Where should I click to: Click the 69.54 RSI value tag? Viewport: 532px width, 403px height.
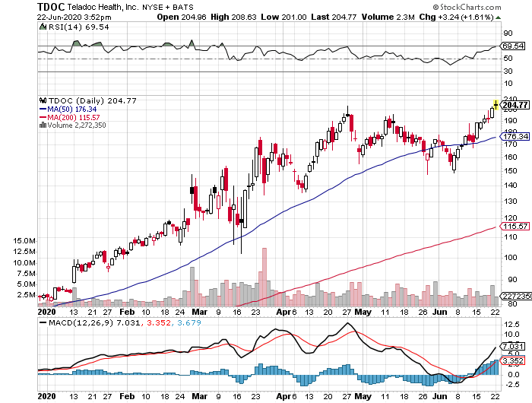point(515,46)
